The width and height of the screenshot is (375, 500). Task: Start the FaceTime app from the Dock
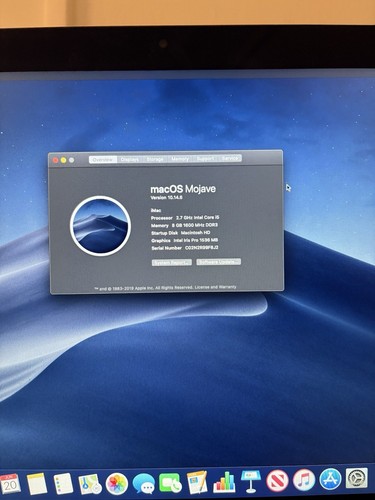[x=170, y=483]
